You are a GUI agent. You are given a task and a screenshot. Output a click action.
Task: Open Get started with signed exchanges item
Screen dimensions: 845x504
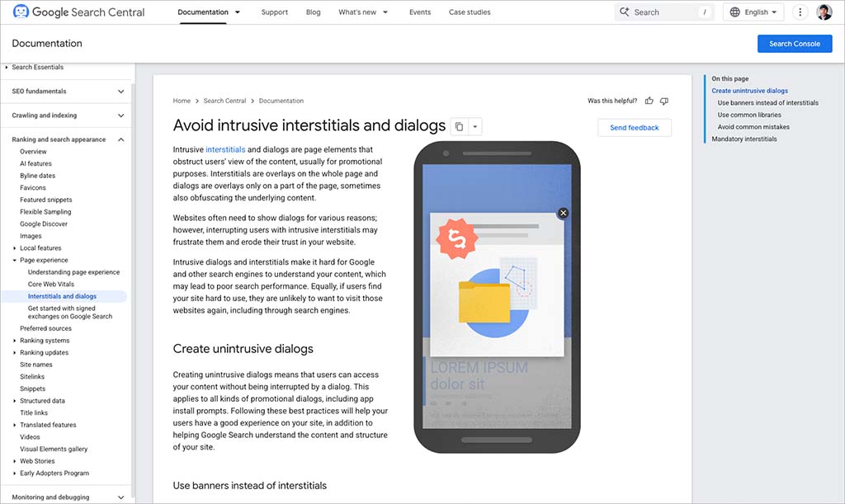pos(70,313)
